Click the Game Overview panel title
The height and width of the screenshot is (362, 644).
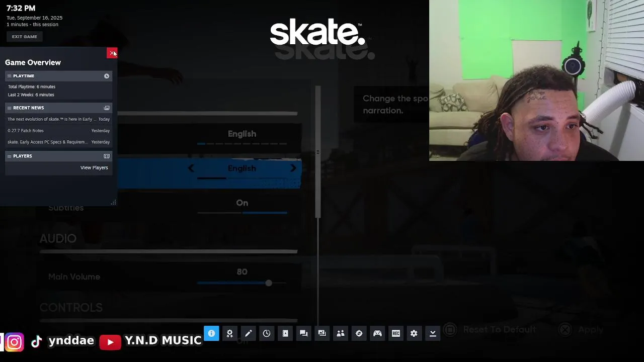pyautogui.click(x=33, y=62)
